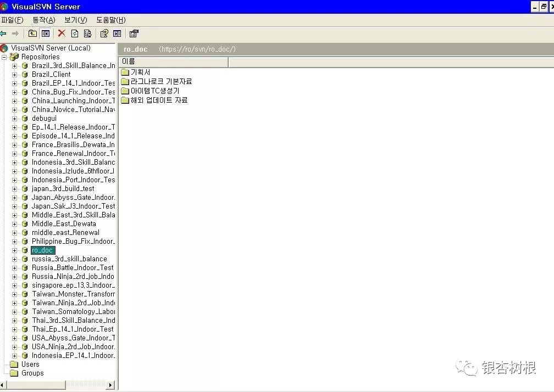Click the red X Delete icon

[62, 33]
